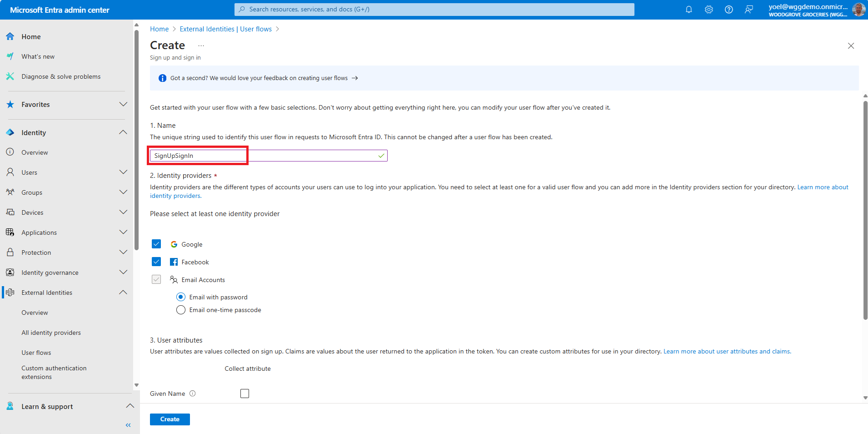The image size is (868, 434).
Task: Open All identity providers menu item
Action: tap(51, 333)
